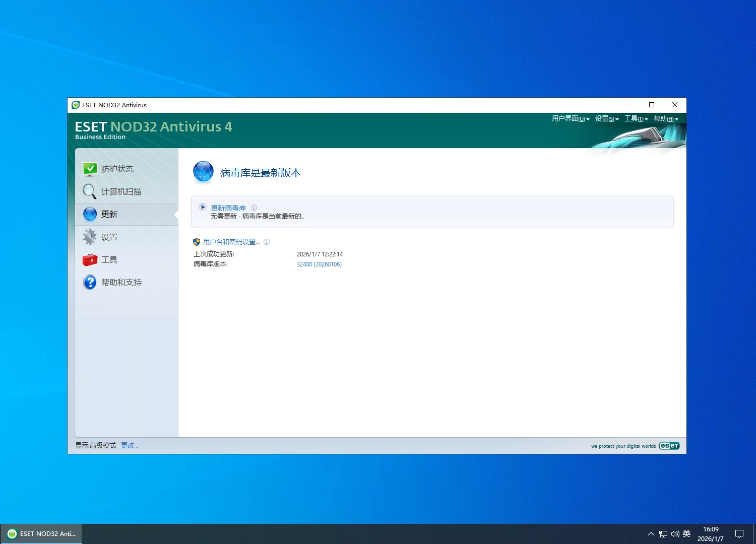Expand the 设置 menu in top bar

click(x=606, y=119)
